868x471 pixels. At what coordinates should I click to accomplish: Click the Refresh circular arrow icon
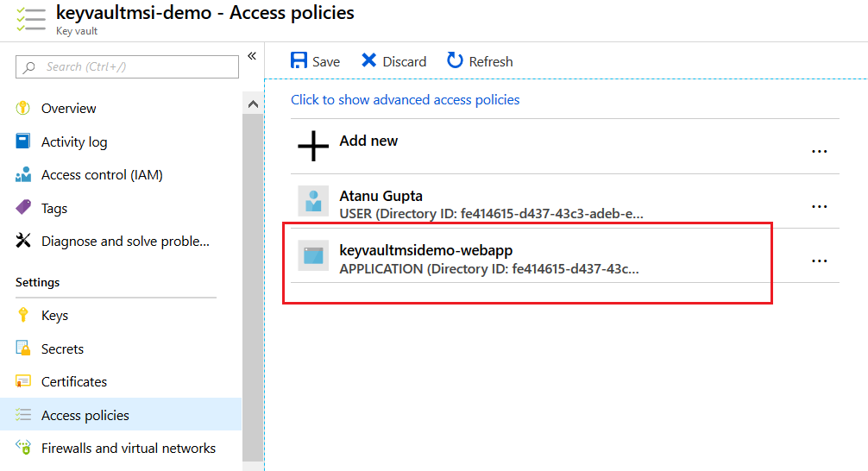(455, 60)
